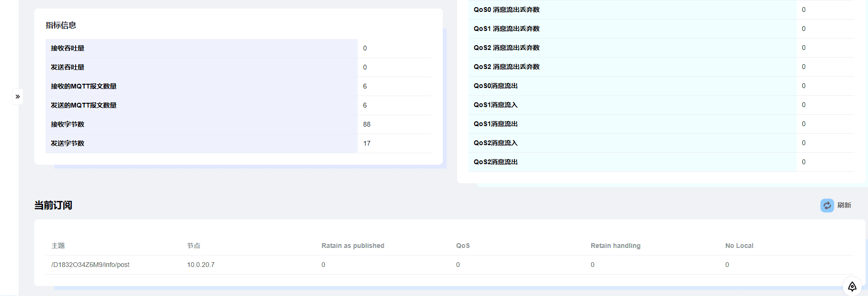Select value 0 in QoS0消息流出 row
Screen dimensions: 868x296
pyautogui.click(x=804, y=86)
